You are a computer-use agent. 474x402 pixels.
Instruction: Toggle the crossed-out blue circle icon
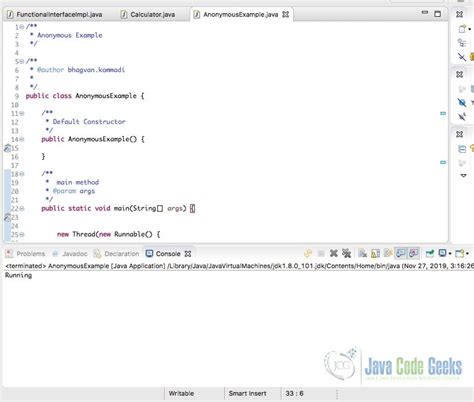(x=462, y=102)
